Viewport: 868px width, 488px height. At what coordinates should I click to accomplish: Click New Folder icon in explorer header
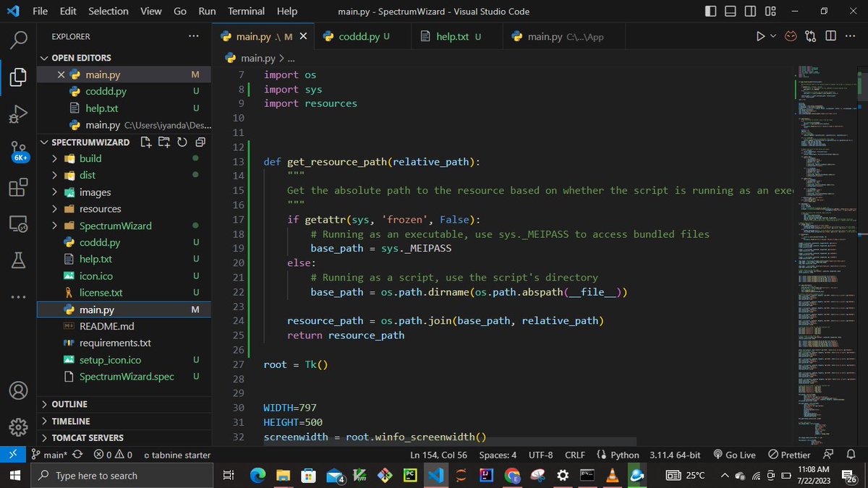(x=164, y=142)
